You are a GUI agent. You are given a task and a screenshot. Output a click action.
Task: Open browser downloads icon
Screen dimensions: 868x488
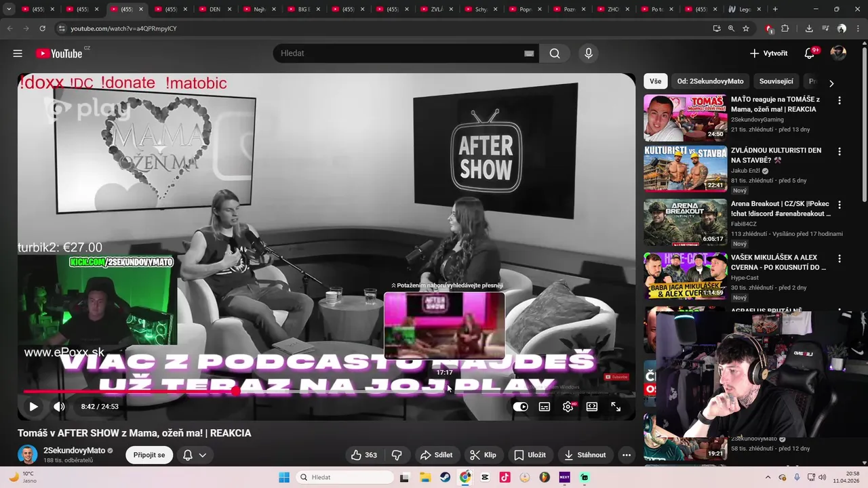coord(809,28)
